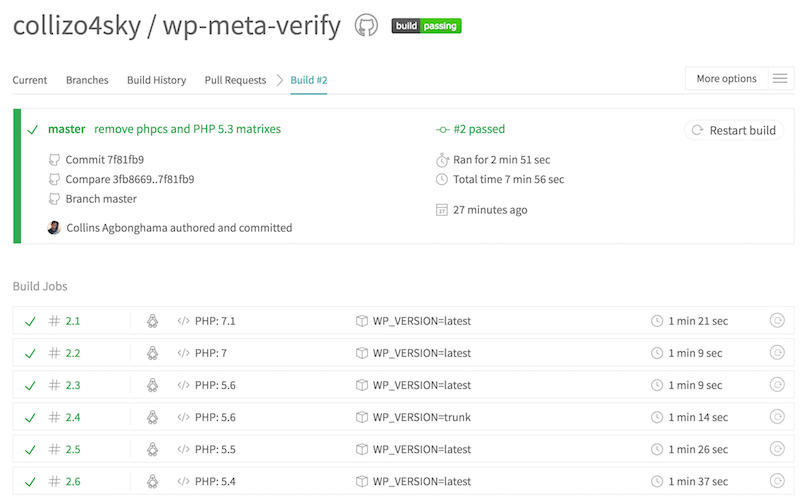Restart job 2.6 via its restart icon
Screen dimensions: 800x501
click(777, 481)
